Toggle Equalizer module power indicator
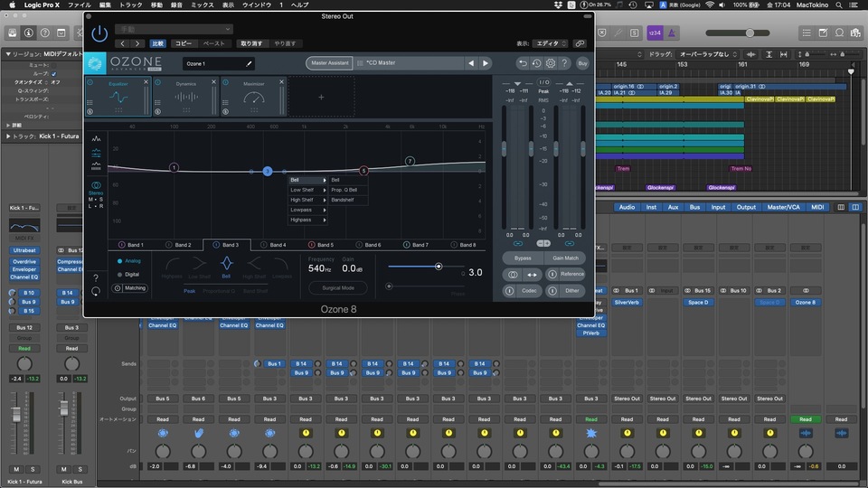Viewport: 868px width, 488px height. [90, 82]
